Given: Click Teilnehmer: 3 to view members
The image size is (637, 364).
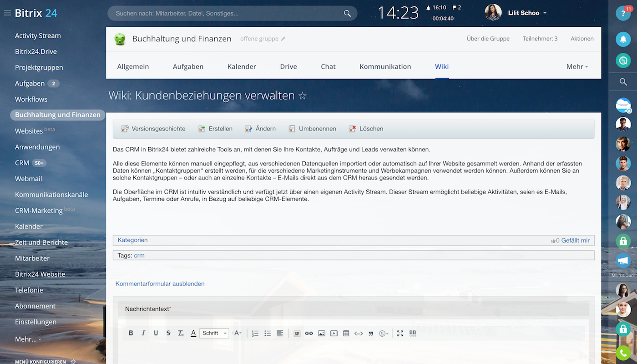Looking at the screenshot, I should click(540, 39).
